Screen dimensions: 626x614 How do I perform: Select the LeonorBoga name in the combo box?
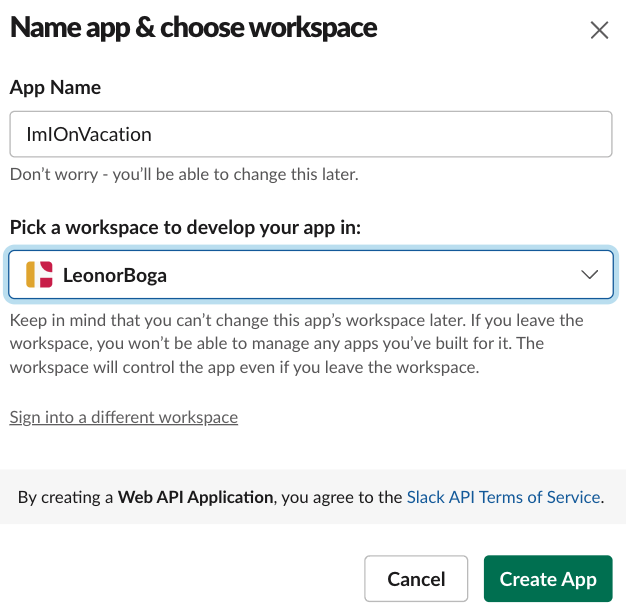click(115, 275)
